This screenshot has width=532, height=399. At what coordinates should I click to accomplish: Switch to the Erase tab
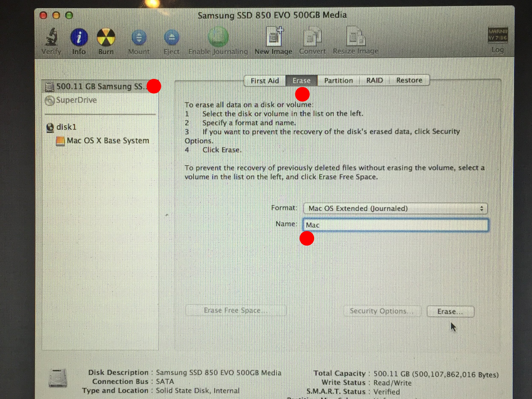[301, 81]
